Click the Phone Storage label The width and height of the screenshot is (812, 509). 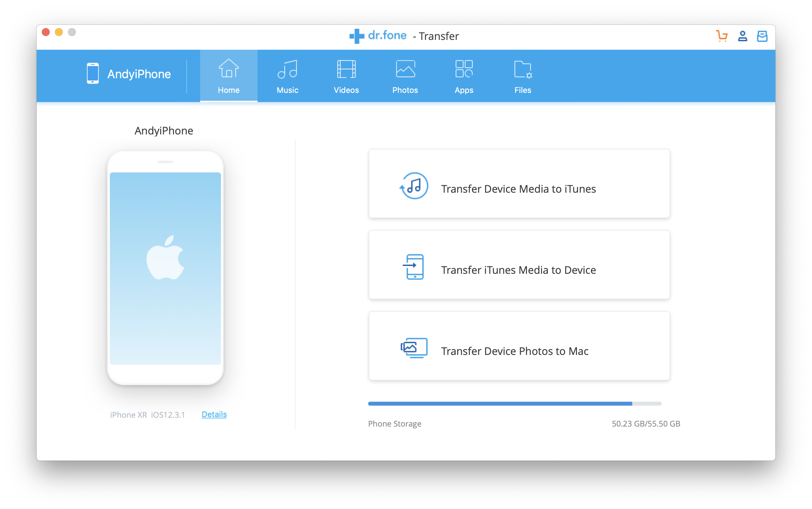pyautogui.click(x=395, y=424)
